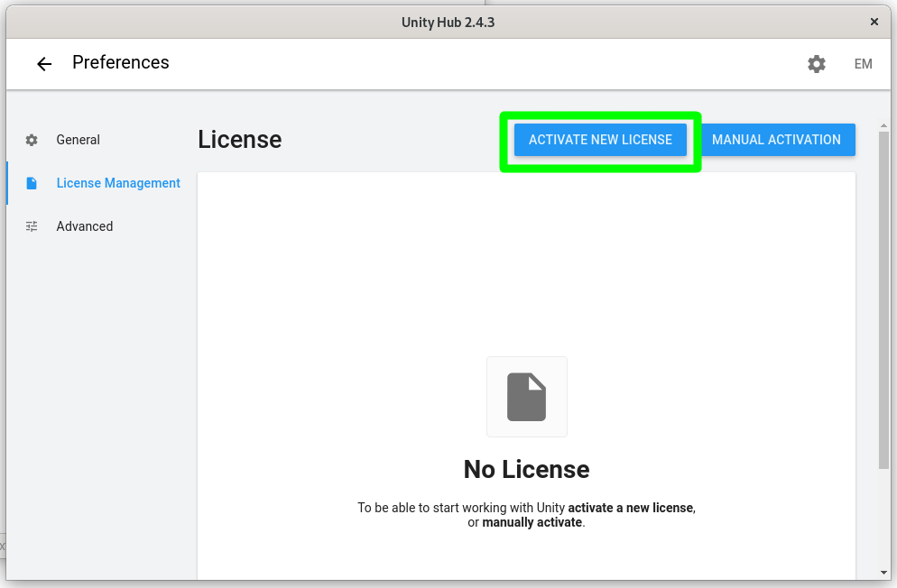Image resolution: width=897 pixels, height=588 pixels.
Task: Click "manually activate" bold text
Action: [x=532, y=522]
